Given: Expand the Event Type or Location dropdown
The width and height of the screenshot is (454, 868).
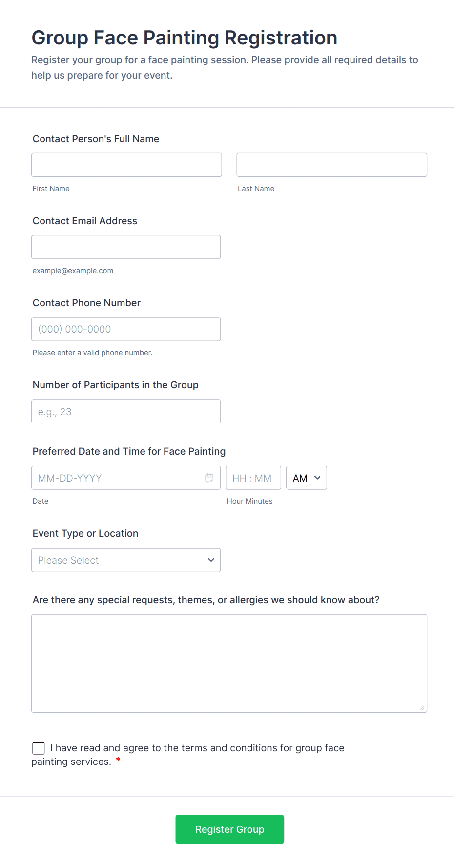Looking at the screenshot, I should 126,560.
